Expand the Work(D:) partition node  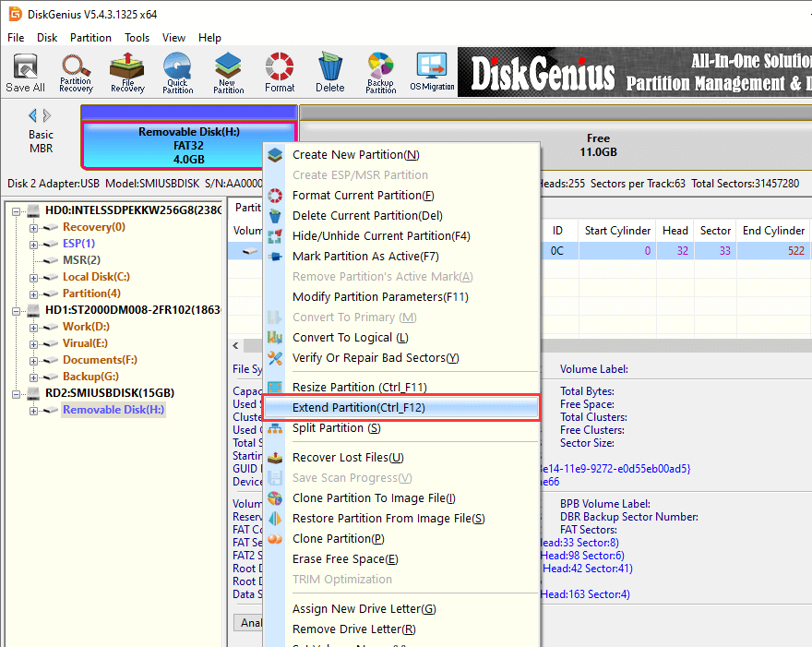pyautogui.click(x=34, y=327)
